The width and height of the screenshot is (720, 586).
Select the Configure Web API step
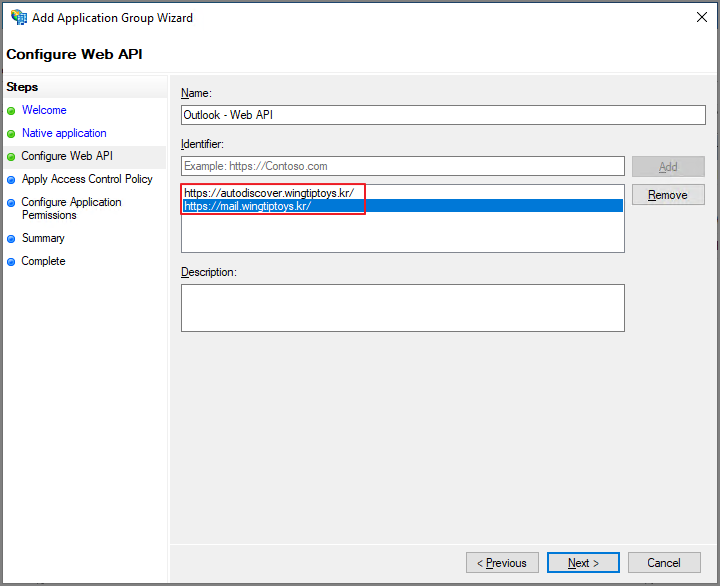(x=67, y=156)
